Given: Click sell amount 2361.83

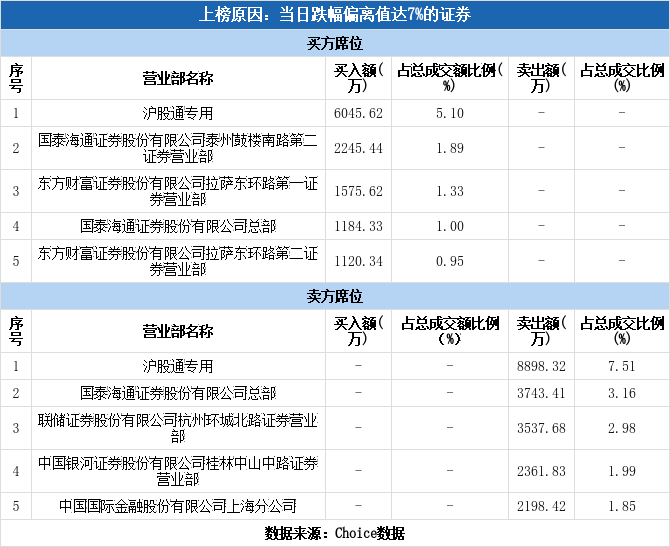Looking at the screenshot, I should 541,471.
